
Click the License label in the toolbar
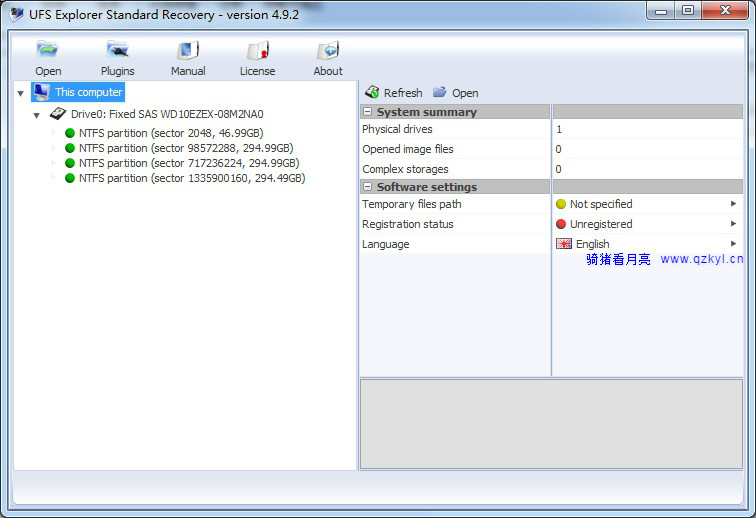pos(257,71)
